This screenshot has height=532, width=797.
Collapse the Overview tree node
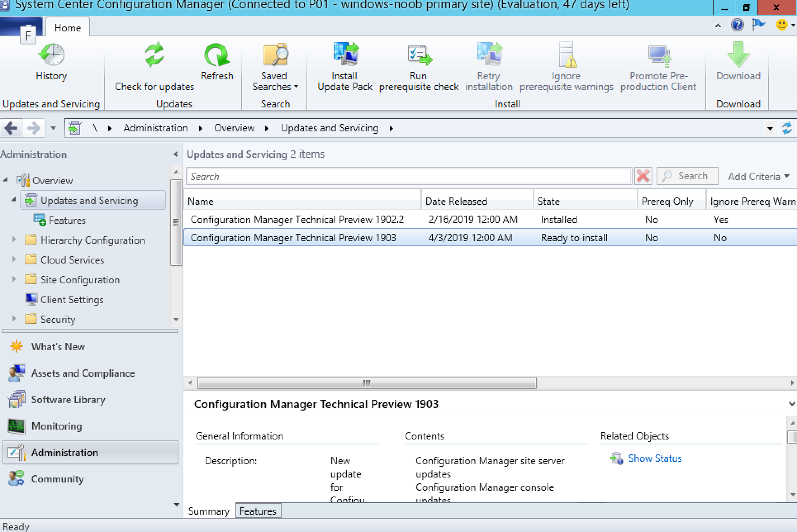[x=5, y=180]
